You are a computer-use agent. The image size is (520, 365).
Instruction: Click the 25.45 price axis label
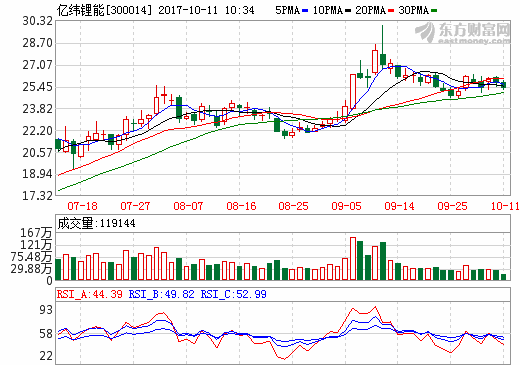38,87
